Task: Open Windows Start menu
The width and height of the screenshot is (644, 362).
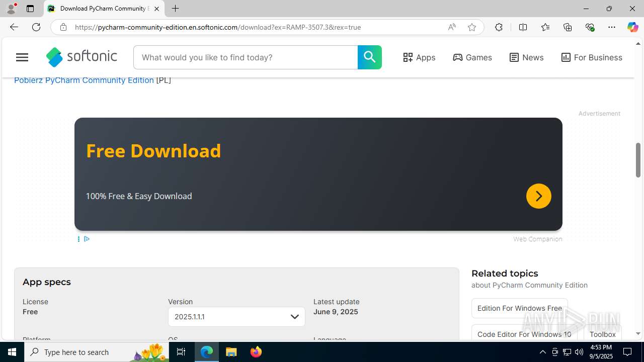Action: (x=12, y=352)
